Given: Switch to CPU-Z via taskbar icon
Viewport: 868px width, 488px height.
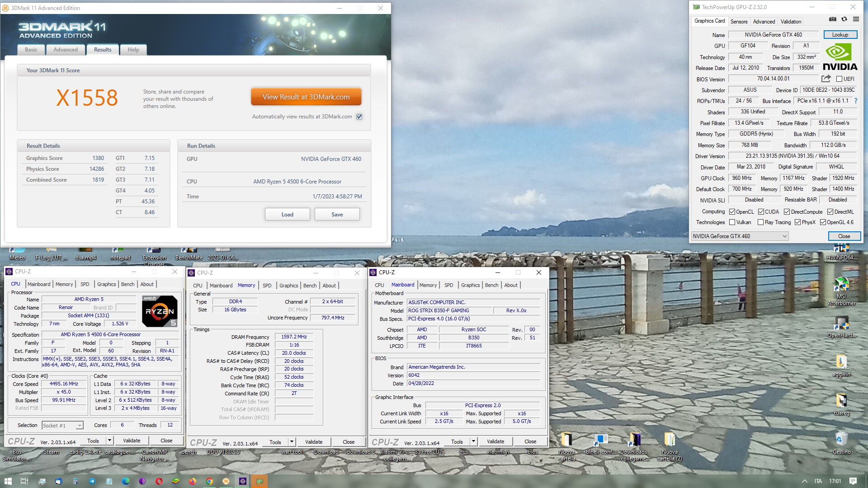Looking at the screenshot, I should tap(243, 481).
